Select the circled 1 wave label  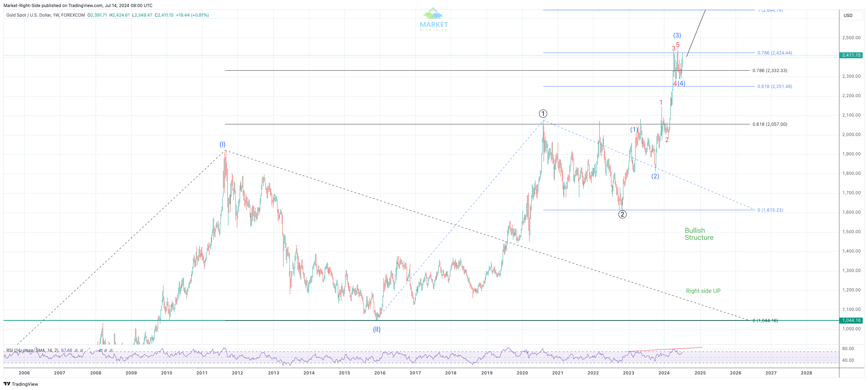pos(543,113)
